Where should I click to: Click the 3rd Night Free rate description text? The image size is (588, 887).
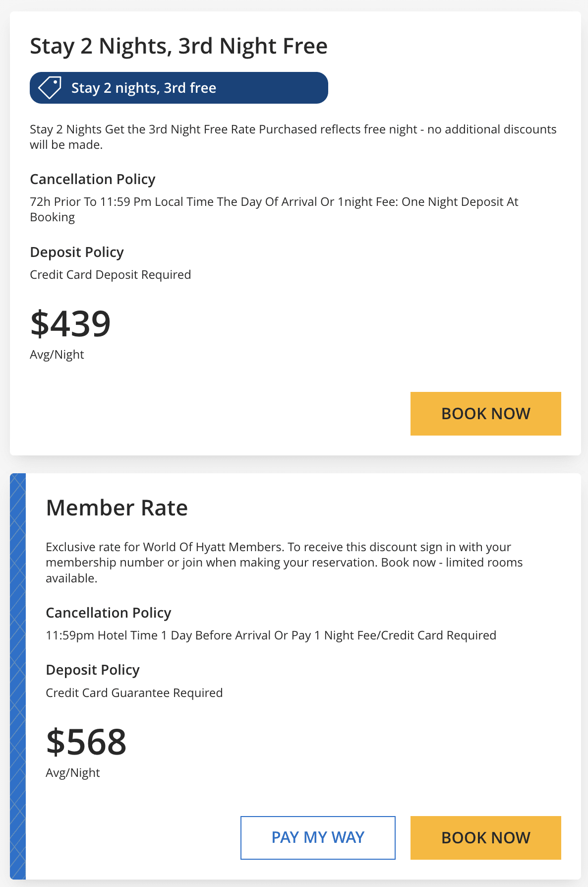pyautogui.click(x=293, y=136)
